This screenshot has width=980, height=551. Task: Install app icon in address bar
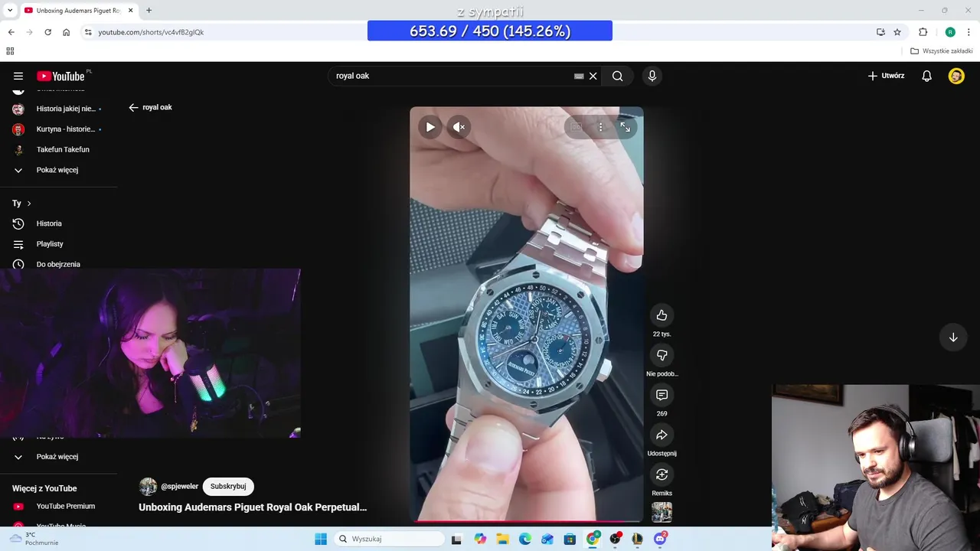(x=880, y=32)
